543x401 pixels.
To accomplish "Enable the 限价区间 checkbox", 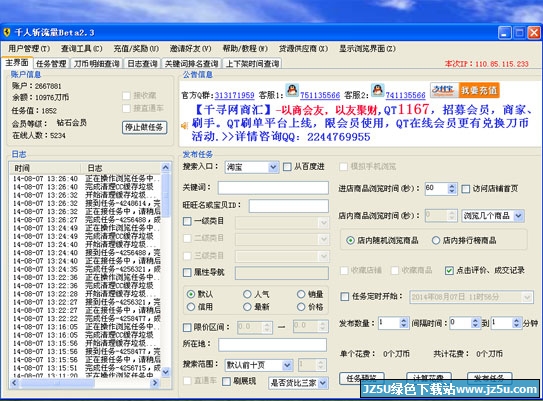I will 187,327.
